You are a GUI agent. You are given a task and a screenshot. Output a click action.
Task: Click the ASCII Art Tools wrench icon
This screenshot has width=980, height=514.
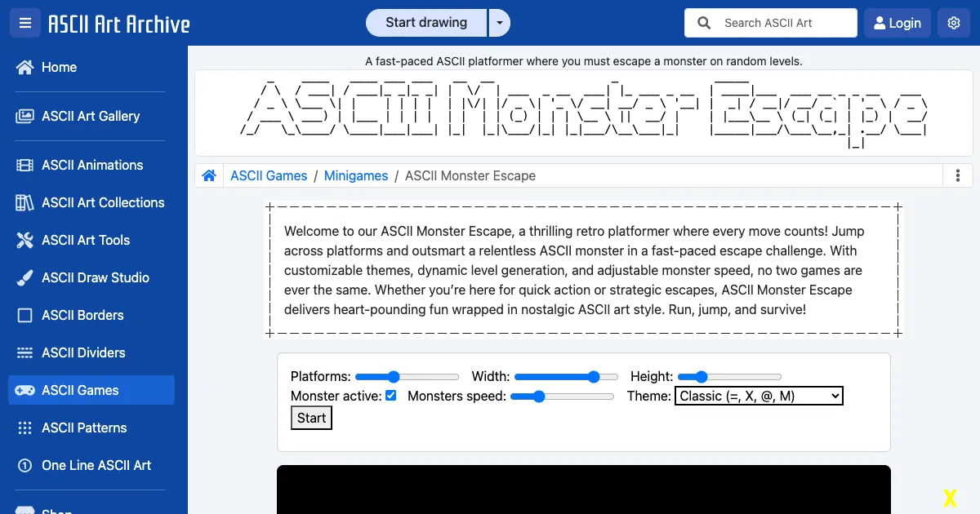(x=24, y=241)
